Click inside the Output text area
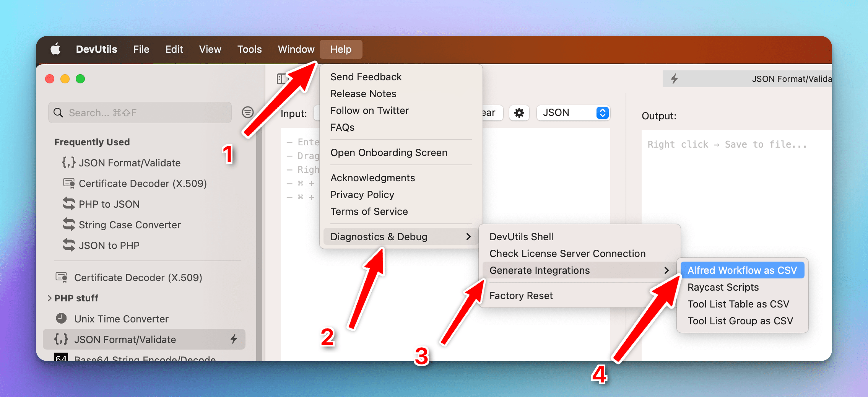868x397 pixels. (x=736, y=245)
